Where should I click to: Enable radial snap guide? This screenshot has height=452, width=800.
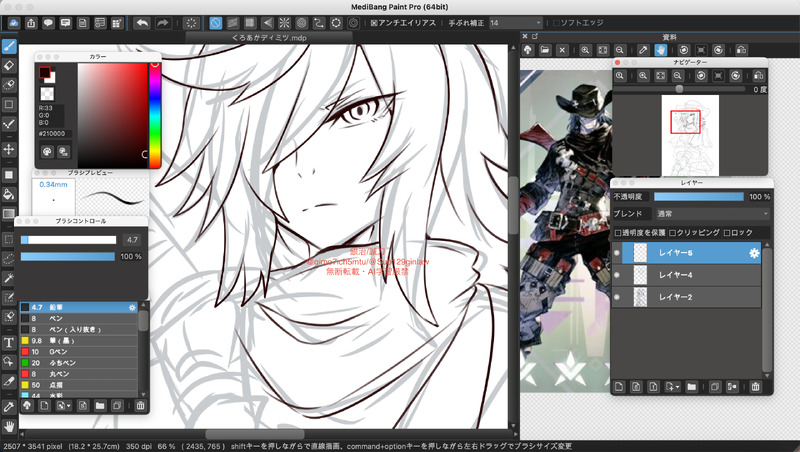(284, 23)
